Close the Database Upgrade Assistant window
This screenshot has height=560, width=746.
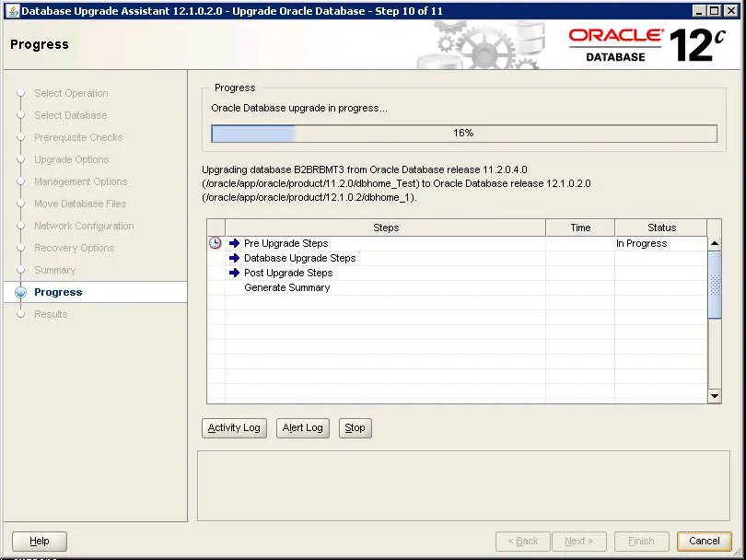730,11
